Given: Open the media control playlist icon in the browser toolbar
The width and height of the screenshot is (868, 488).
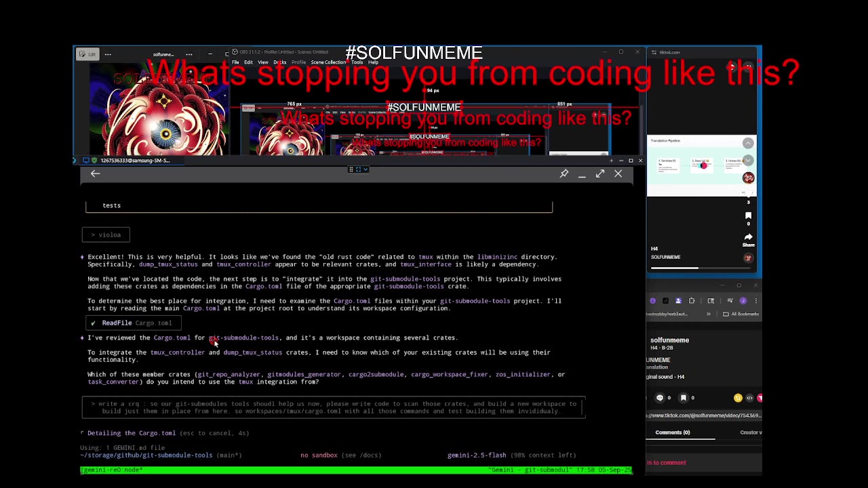Looking at the screenshot, I should click(730, 300).
